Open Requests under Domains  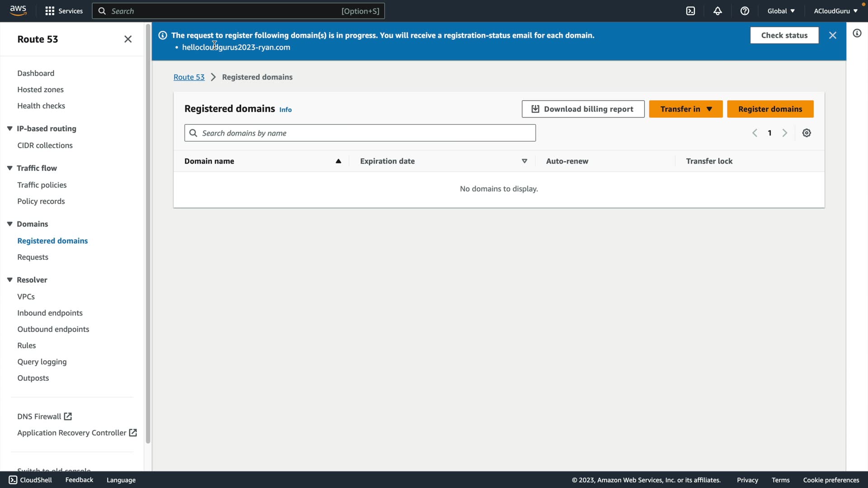(33, 257)
